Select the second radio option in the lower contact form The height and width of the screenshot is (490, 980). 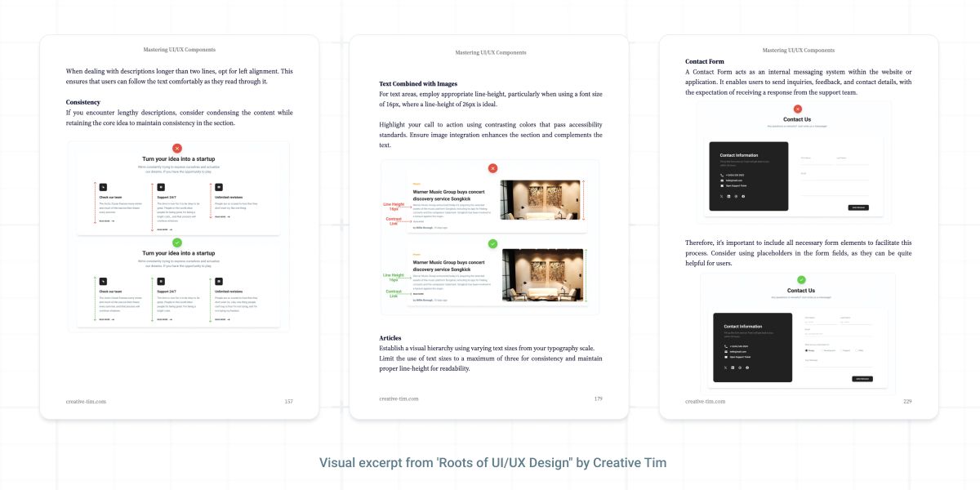(x=823, y=350)
